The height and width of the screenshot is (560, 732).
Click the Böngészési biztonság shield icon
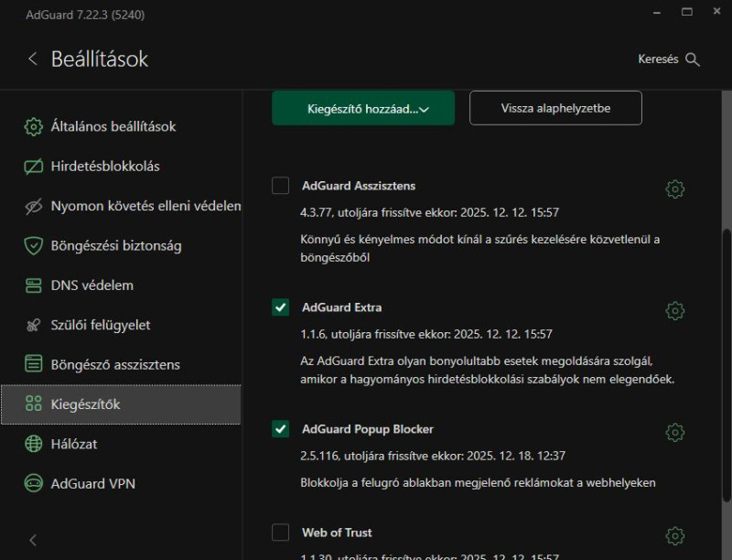pyautogui.click(x=34, y=245)
